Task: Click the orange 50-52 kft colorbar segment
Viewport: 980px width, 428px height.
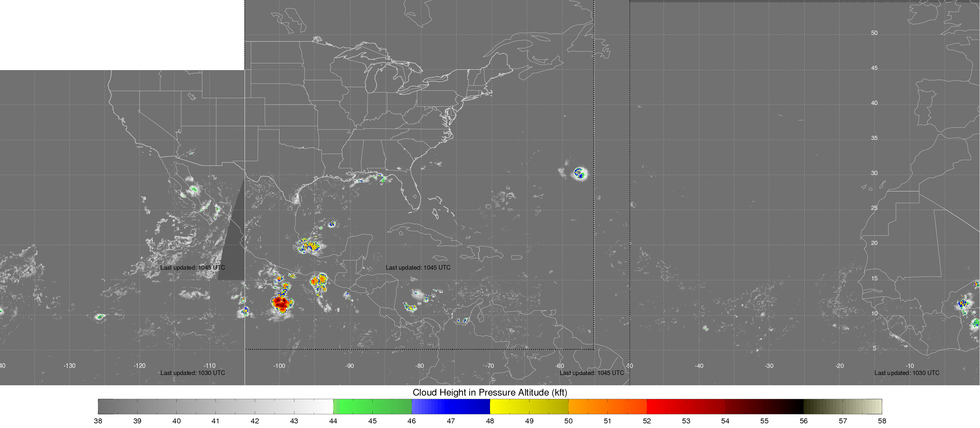Action: 607,406
